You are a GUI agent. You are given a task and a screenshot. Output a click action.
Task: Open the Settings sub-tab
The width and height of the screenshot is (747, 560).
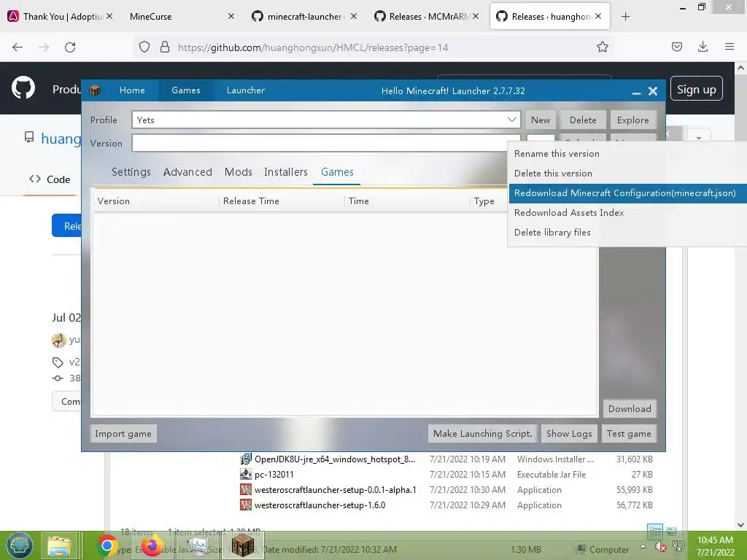coord(131,172)
